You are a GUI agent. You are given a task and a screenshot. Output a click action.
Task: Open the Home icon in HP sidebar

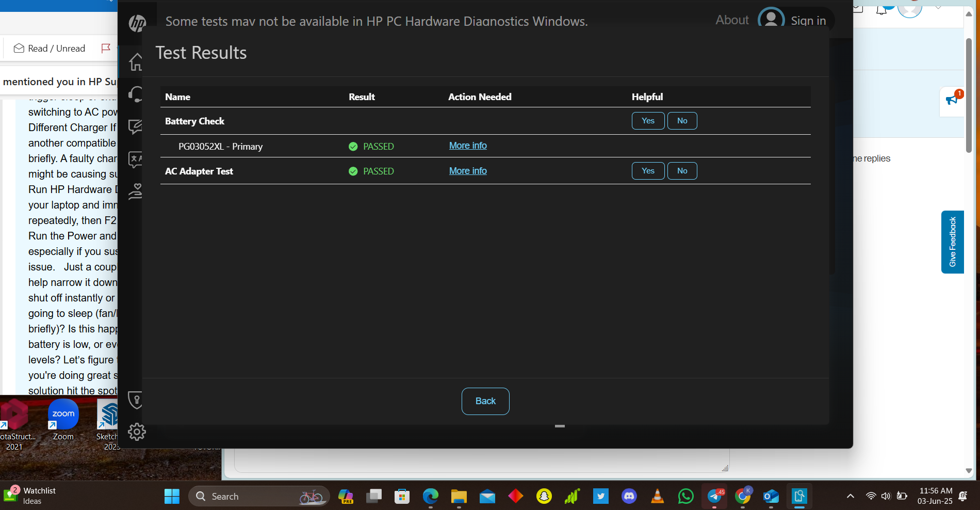(136, 62)
